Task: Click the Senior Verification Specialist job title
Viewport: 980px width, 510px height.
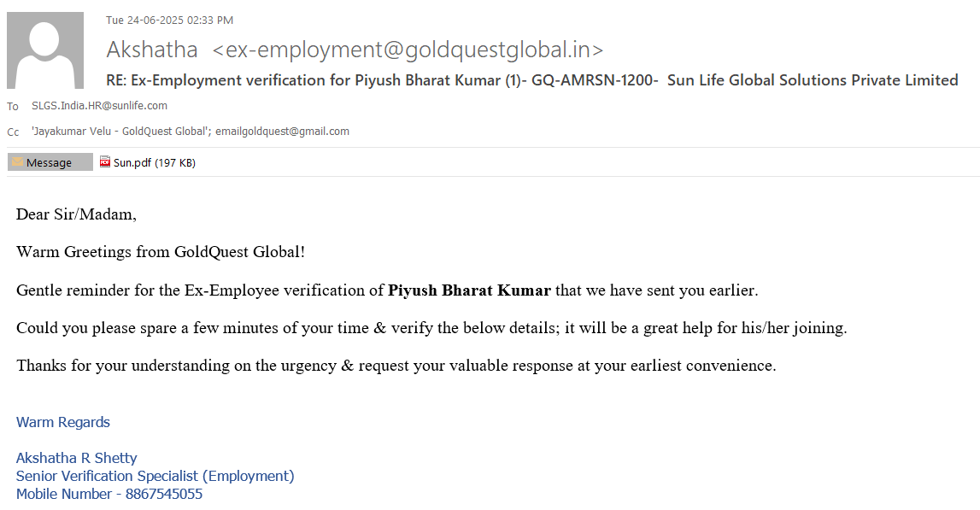Action: coord(155,476)
